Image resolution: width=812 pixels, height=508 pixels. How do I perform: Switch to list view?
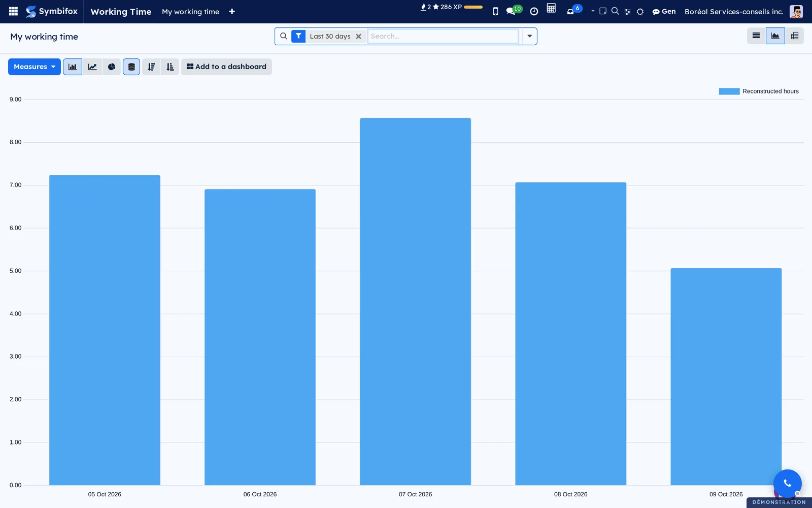click(x=756, y=36)
